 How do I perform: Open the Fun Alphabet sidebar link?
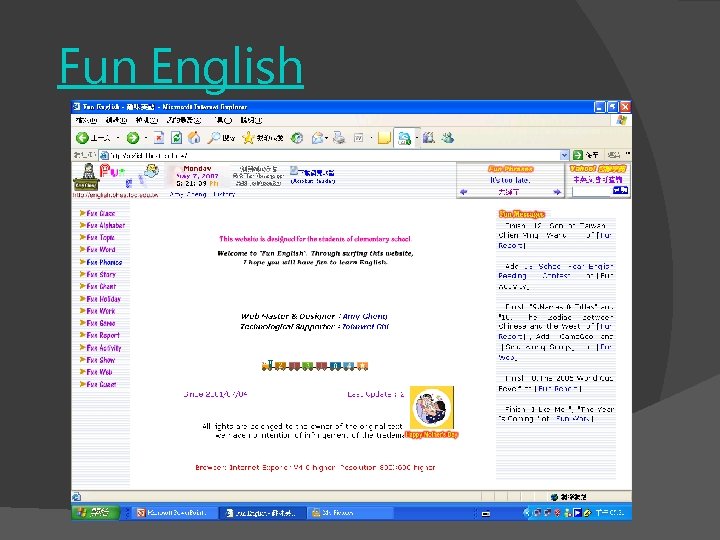point(106,225)
